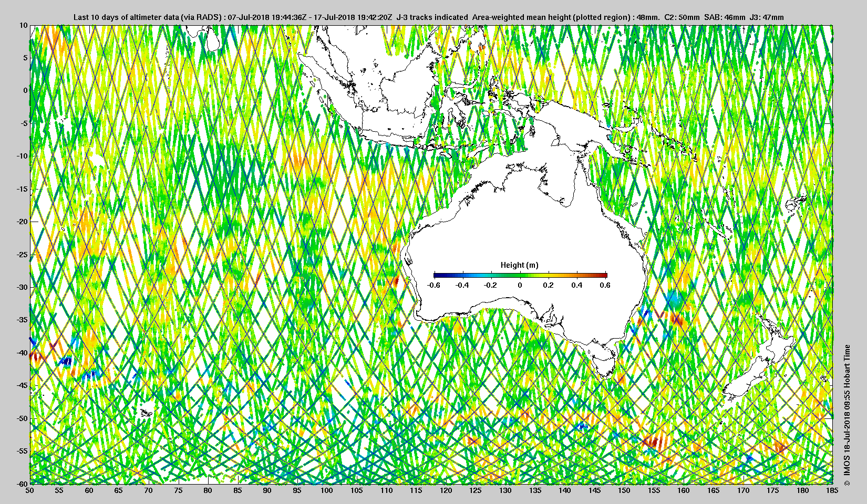Click x-axis longitude label 145
The width and height of the screenshot is (867, 504).
point(595,491)
